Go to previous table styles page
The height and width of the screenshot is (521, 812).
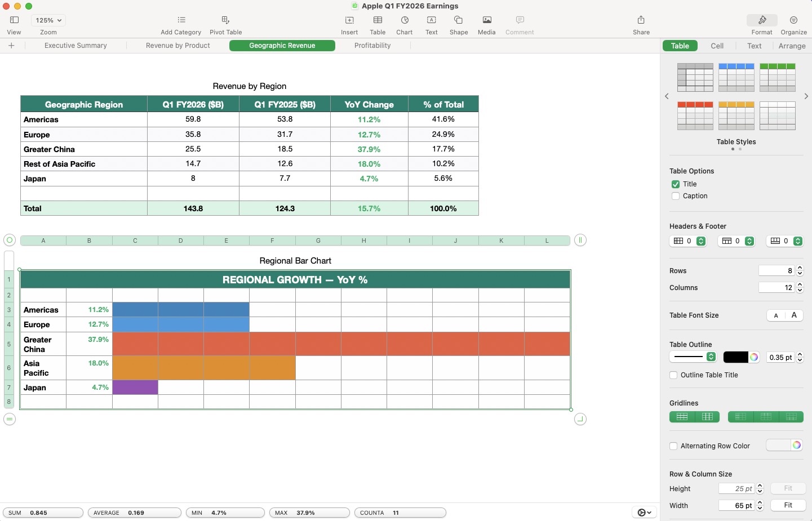point(667,96)
